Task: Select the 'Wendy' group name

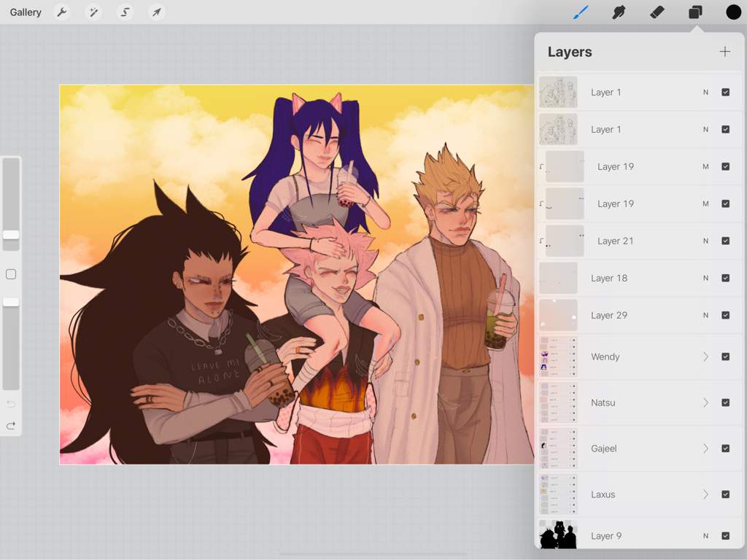Action: 605,357
